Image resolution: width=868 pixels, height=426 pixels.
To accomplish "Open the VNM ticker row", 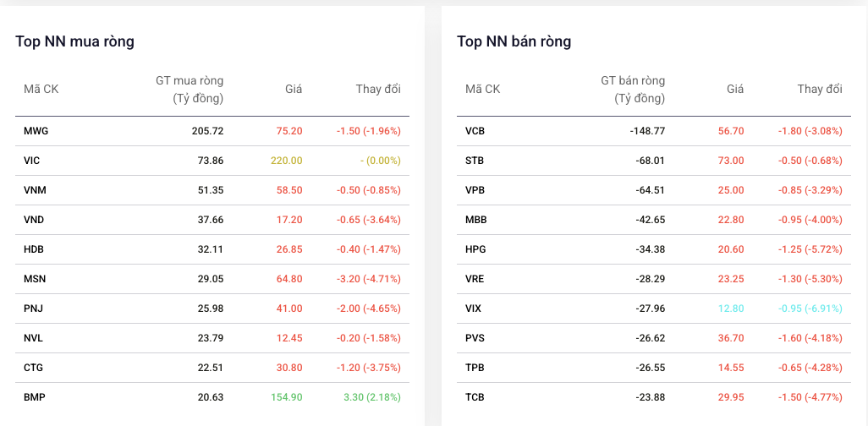I will (x=212, y=190).
